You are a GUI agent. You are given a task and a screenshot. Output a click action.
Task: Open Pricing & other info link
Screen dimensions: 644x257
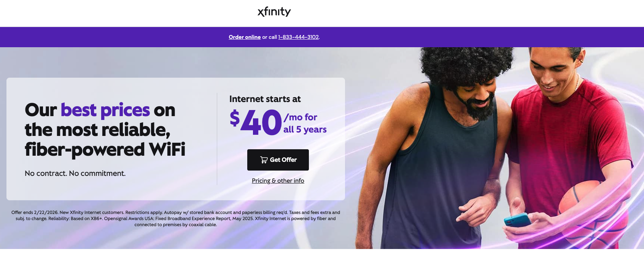click(x=278, y=181)
